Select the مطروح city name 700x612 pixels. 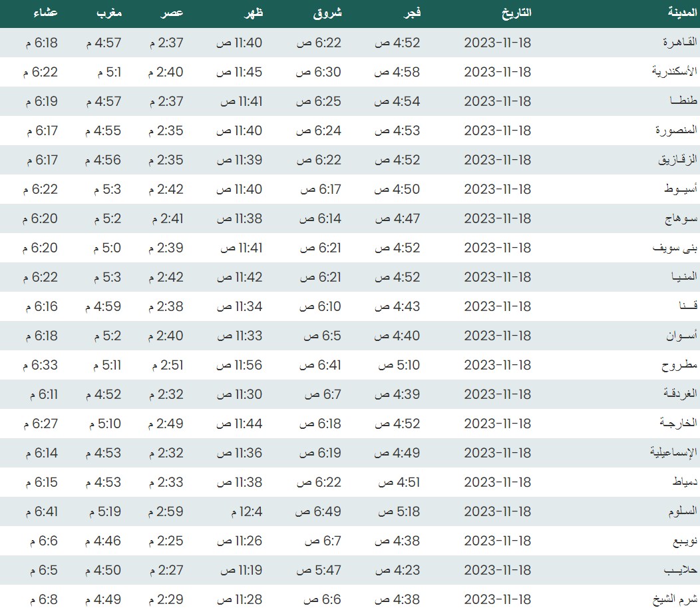pyautogui.click(x=679, y=365)
